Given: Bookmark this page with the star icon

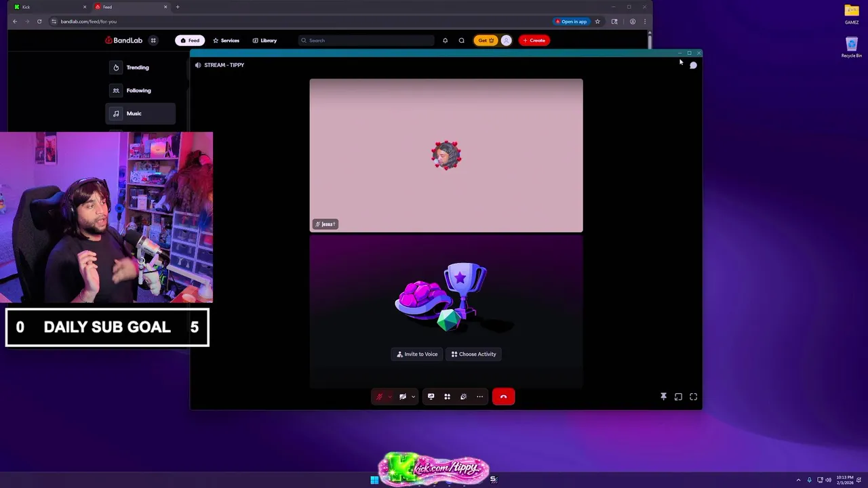Looking at the screenshot, I should (597, 21).
